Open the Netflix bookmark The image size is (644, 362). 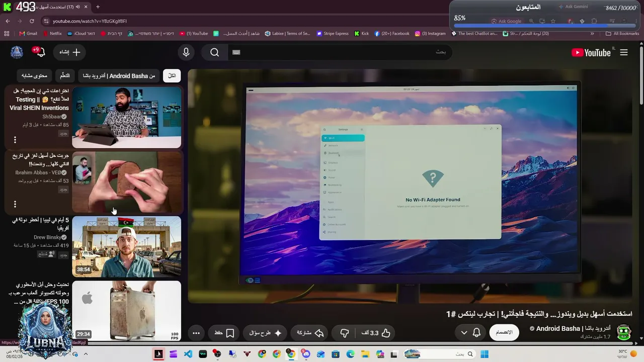(52, 34)
